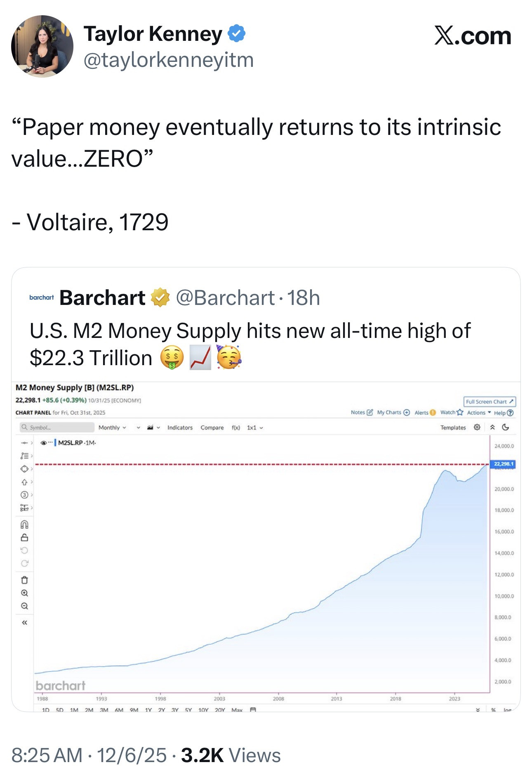Zoom out with the magnifier minus icon

[24, 606]
